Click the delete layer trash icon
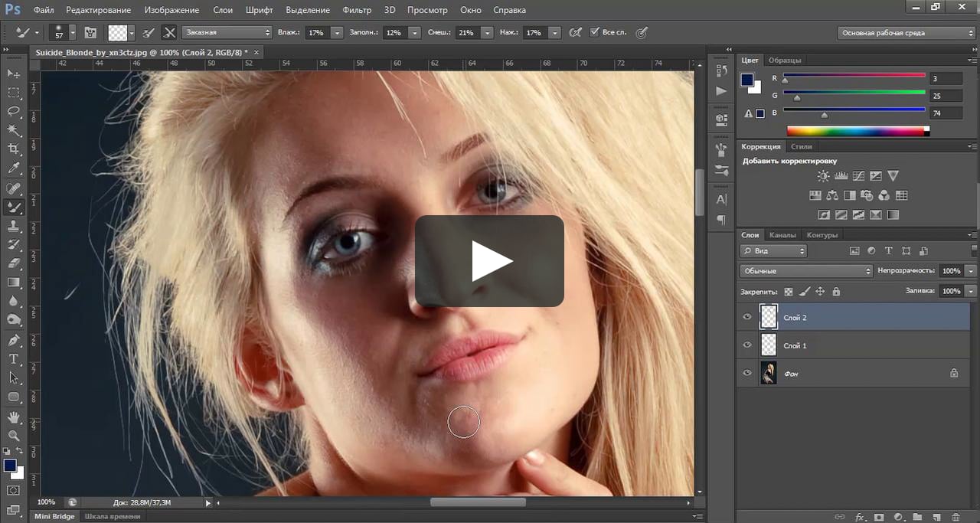 coord(955,518)
